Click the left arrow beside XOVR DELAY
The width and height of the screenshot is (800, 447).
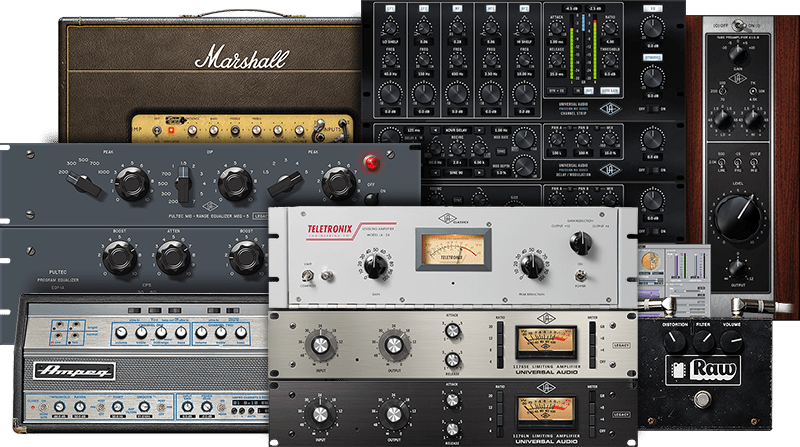(x=435, y=130)
